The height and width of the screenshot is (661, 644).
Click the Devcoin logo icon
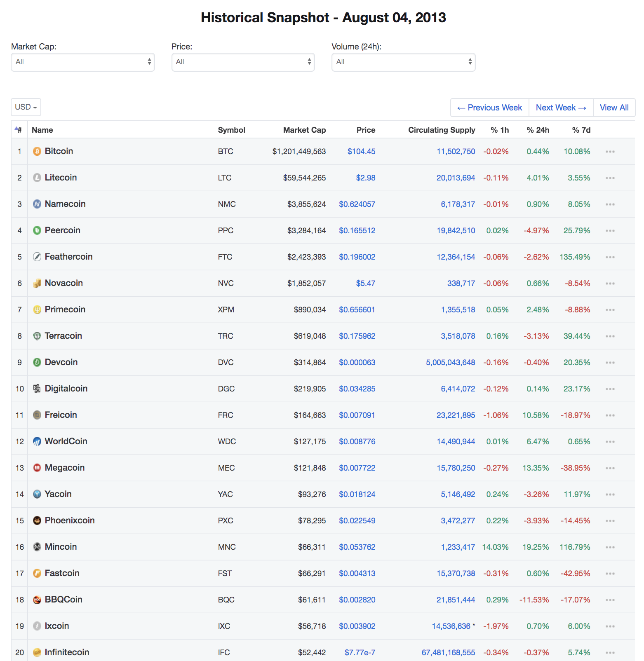(37, 362)
